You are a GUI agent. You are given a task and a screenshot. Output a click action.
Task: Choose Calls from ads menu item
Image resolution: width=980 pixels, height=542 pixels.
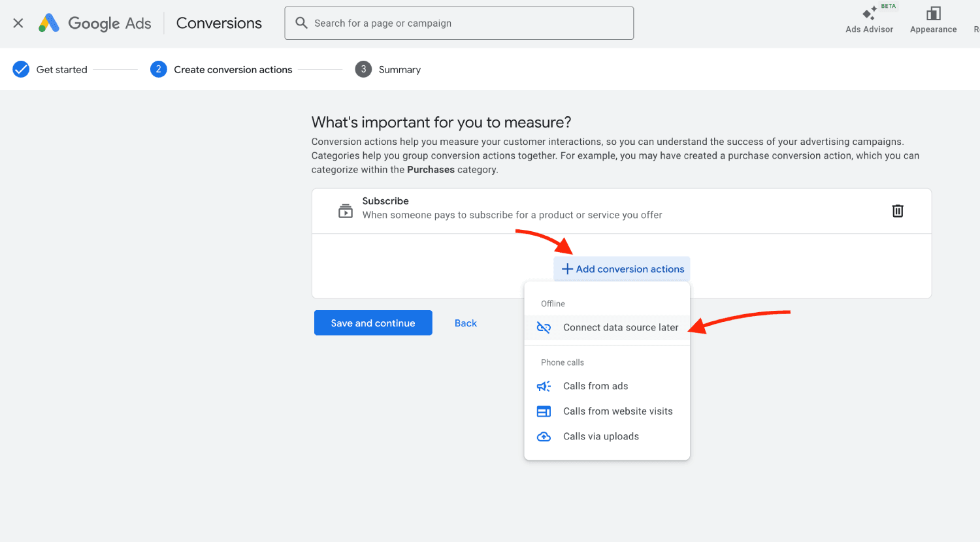point(607,387)
